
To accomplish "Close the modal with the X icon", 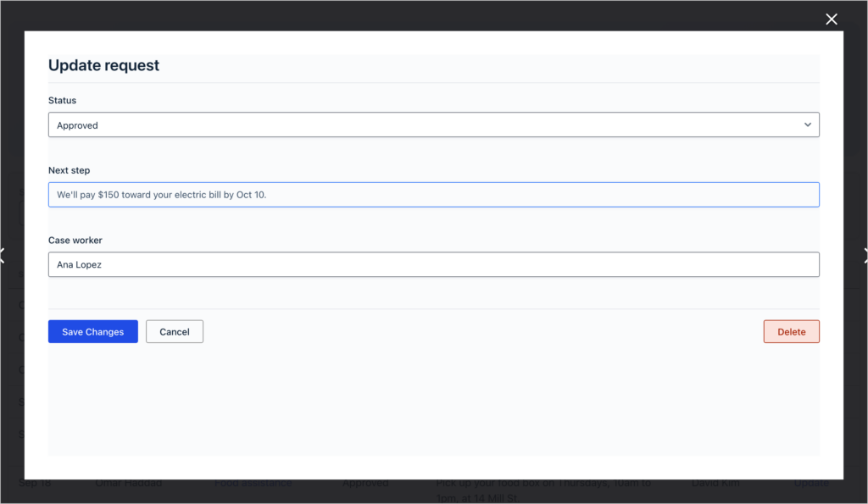I will pyautogui.click(x=831, y=19).
